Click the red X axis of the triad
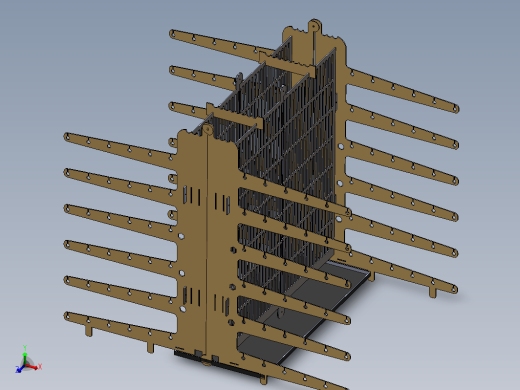This screenshot has height=390, width=520. tap(33, 367)
